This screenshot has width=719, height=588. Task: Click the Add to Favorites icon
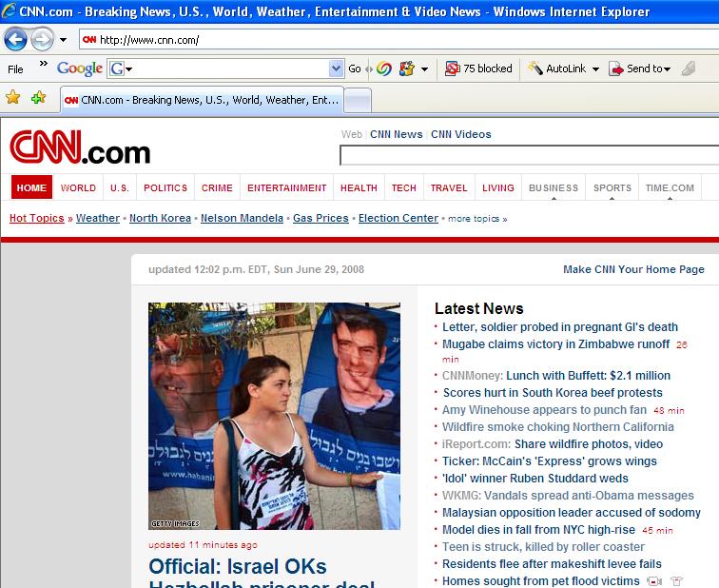(x=38, y=98)
